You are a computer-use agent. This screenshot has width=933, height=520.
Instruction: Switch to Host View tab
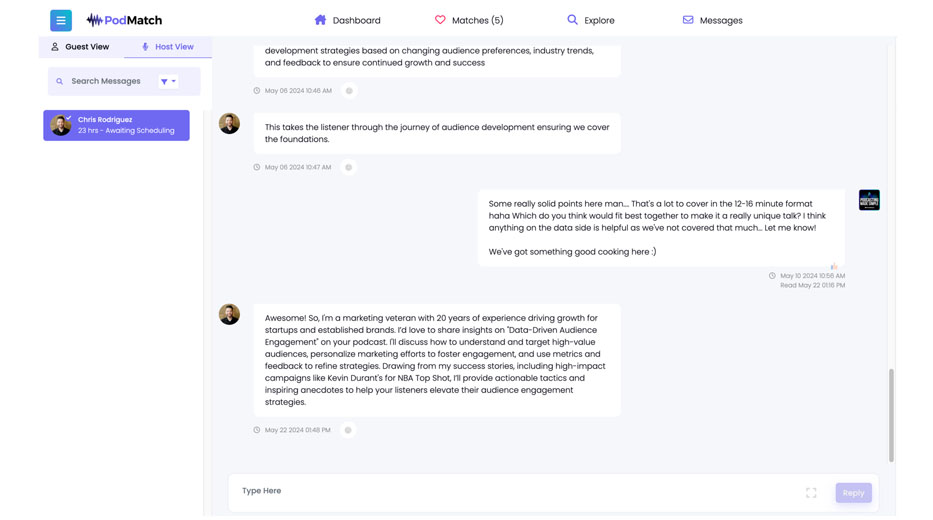(167, 47)
